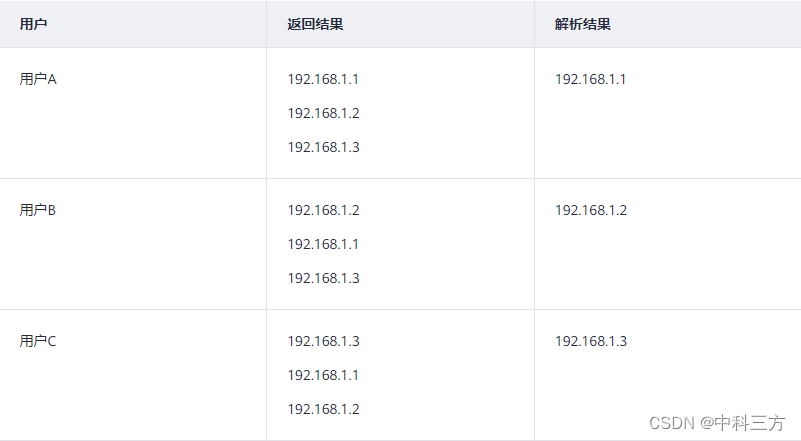This screenshot has width=801, height=441.
Task: Select 用户C's 解析结果 value 192.168.1.3
Action: pos(591,341)
